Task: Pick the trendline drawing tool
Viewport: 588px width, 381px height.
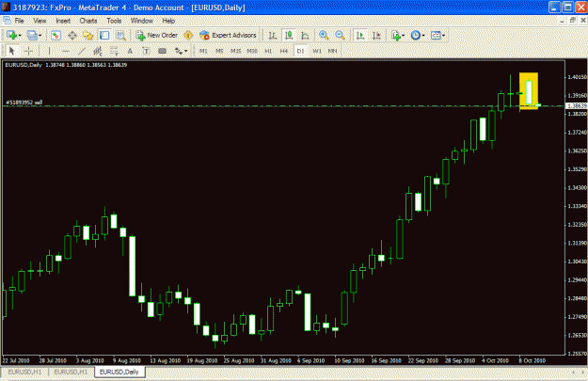Action: (x=82, y=51)
